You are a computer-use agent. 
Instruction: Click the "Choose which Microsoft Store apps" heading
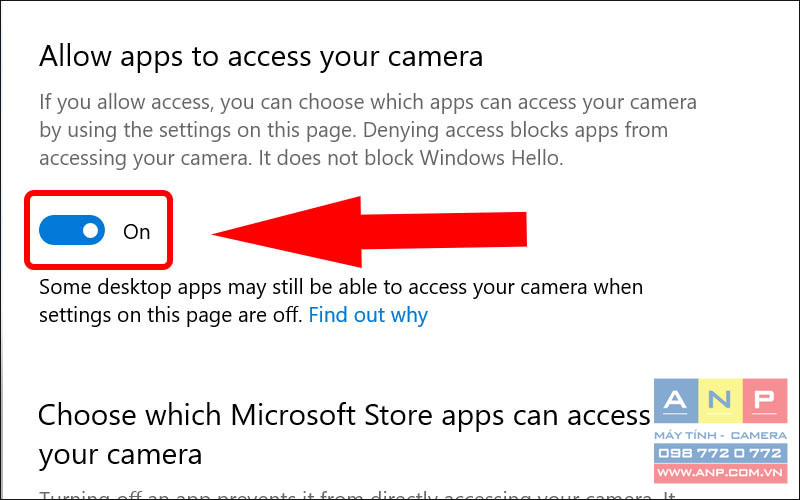pyautogui.click(x=344, y=416)
